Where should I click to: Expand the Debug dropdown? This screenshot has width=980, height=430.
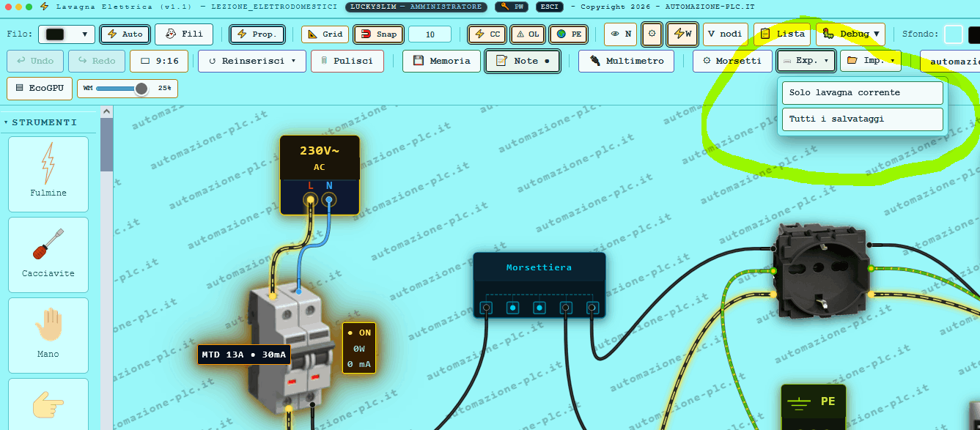pos(850,34)
